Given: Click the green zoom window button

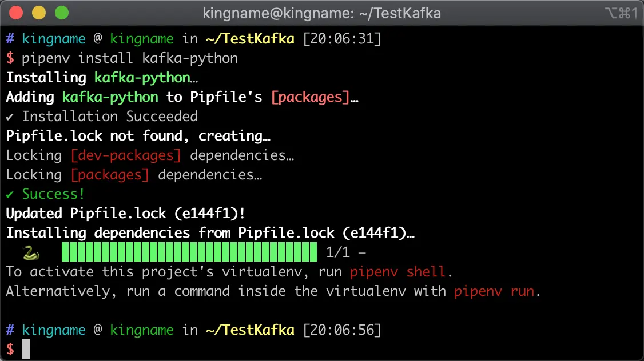Looking at the screenshot, I should [62, 13].
